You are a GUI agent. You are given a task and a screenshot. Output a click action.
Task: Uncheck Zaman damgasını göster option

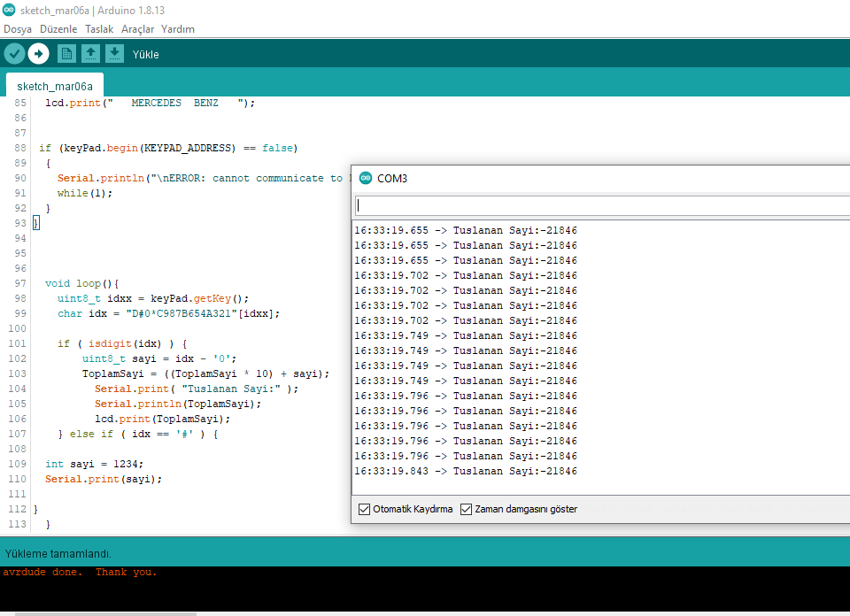[x=467, y=509]
